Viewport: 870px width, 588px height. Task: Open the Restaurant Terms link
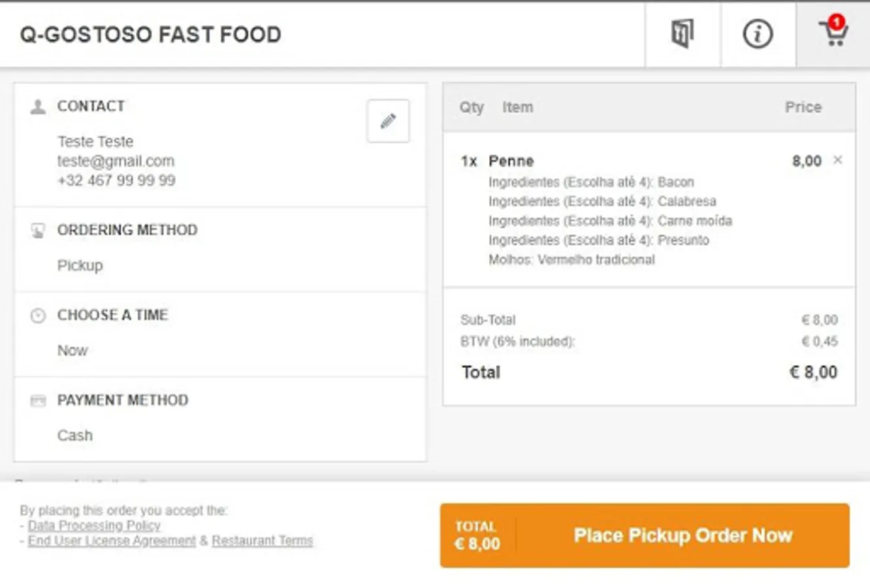point(262,541)
